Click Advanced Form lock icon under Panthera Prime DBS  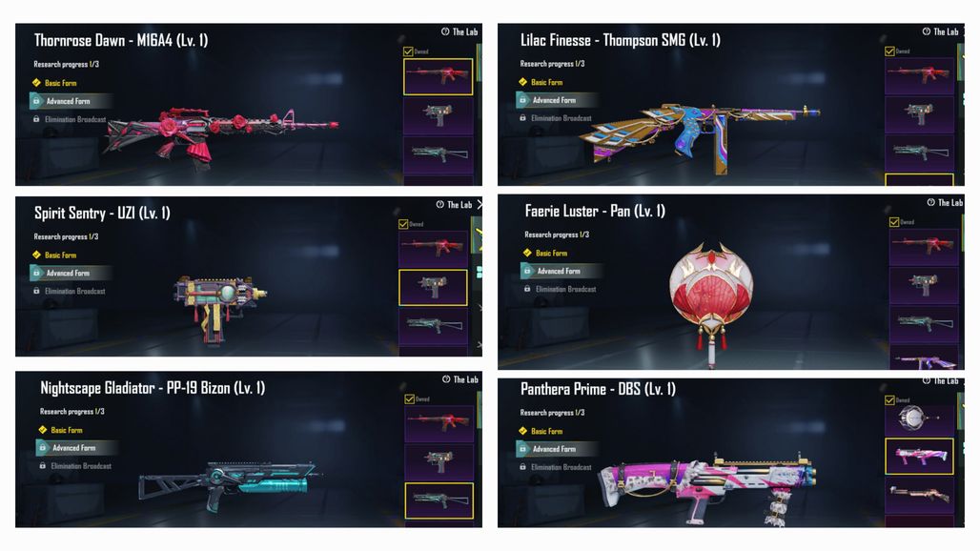(x=523, y=449)
